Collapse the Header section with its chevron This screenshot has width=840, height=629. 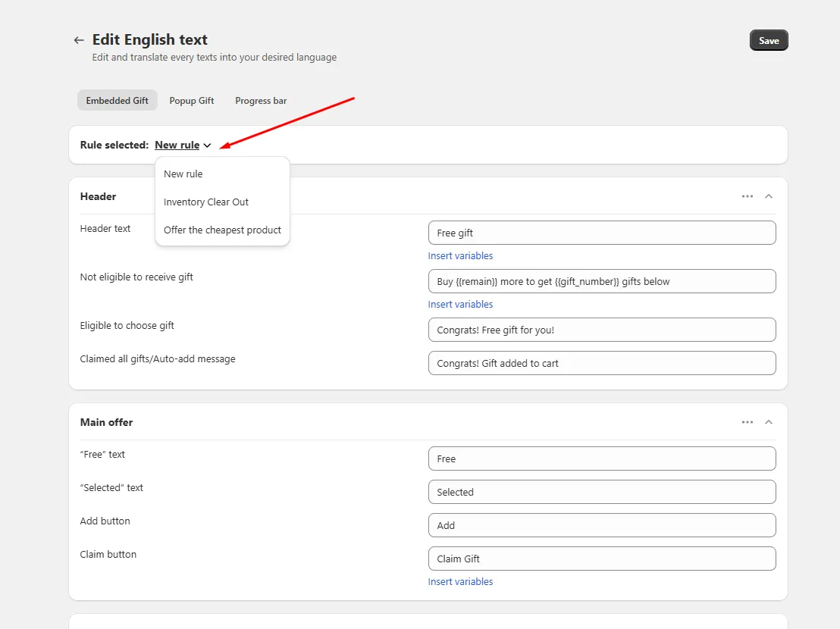[769, 196]
